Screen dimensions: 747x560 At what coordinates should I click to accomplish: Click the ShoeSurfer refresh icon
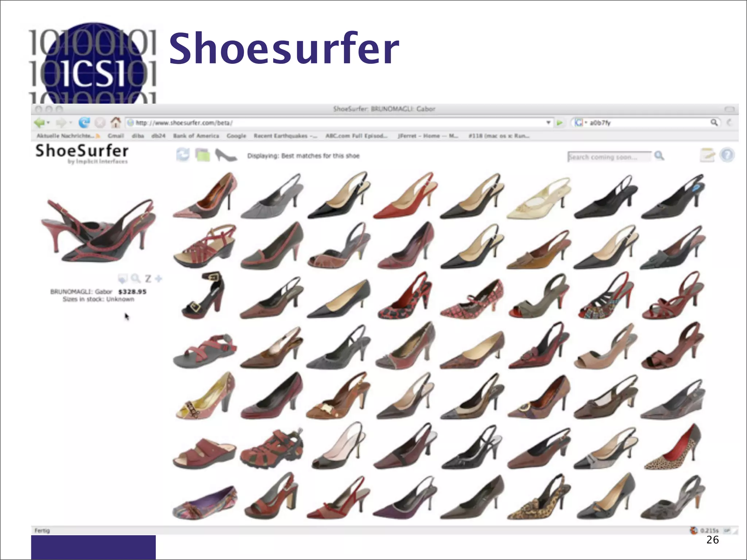(183, 155)
